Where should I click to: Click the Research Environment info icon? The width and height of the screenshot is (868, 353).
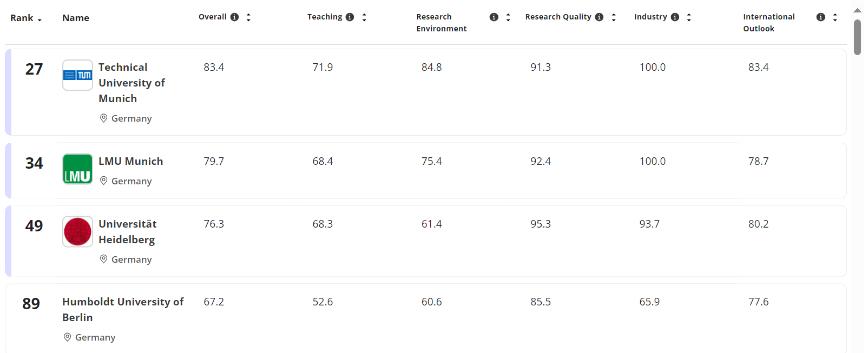pyautogui.click(x=494, y=17)
